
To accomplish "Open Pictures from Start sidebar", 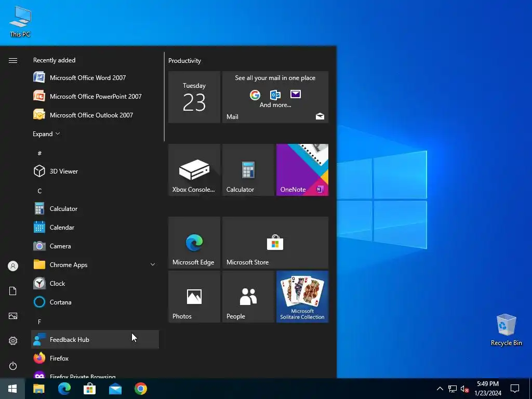I will tap(13, 316).
